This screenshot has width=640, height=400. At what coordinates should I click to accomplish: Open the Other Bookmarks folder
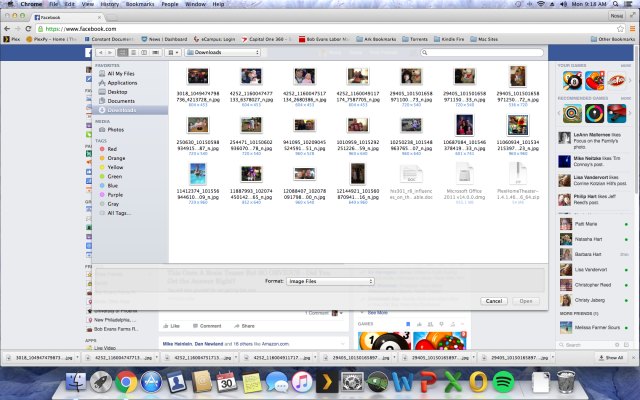click(613, 39)
